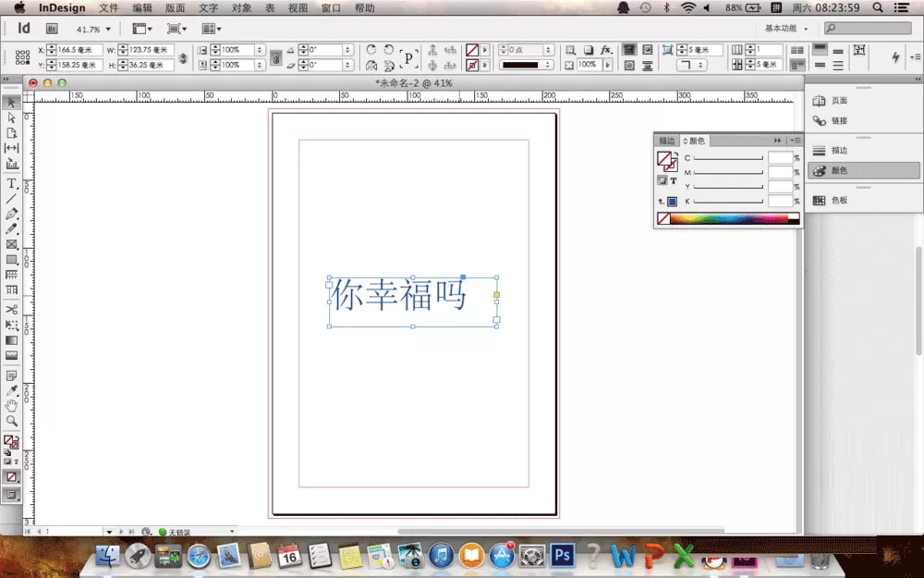The height and width of the screenshot is (578, 924).
Task: Select the Gap tool
Action: (x=11, y=148)
